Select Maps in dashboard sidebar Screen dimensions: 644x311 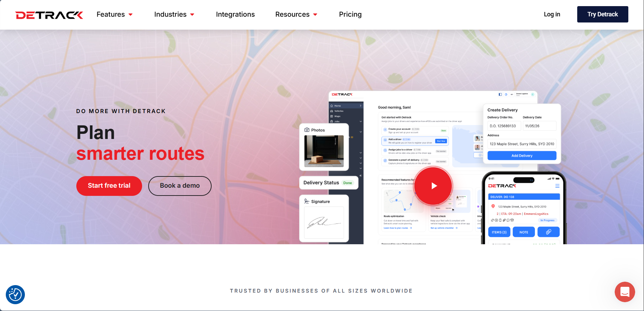click(x=346, y=116)
